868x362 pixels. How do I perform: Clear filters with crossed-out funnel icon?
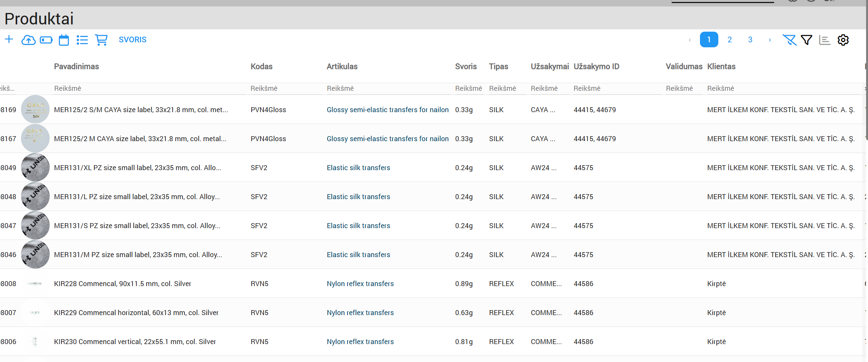tap(789, 40)
